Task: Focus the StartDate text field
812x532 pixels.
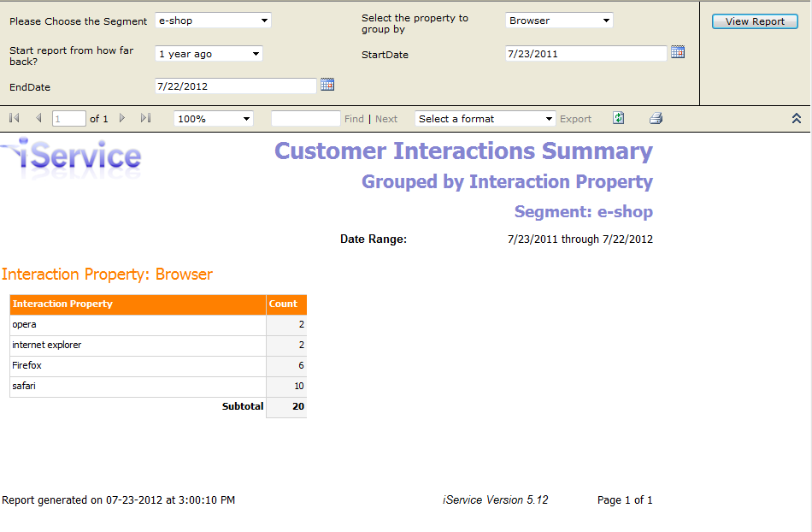Action: pos(585,54)
